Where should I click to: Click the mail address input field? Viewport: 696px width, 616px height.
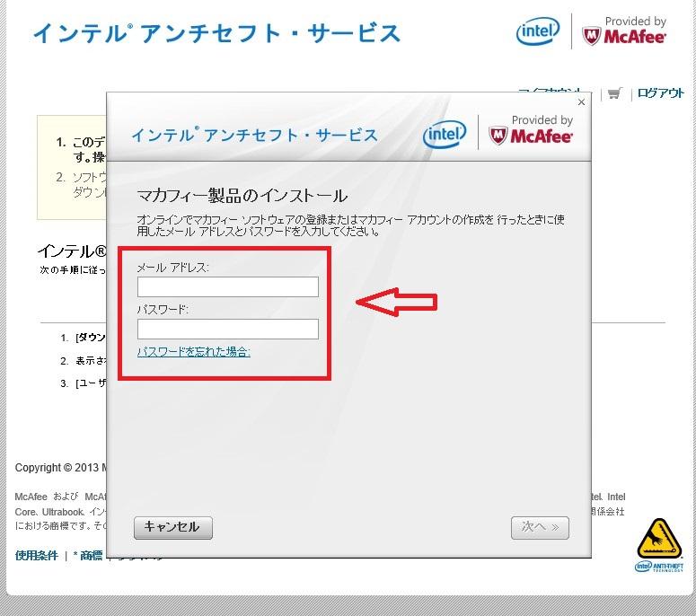[x=228, y=286]
